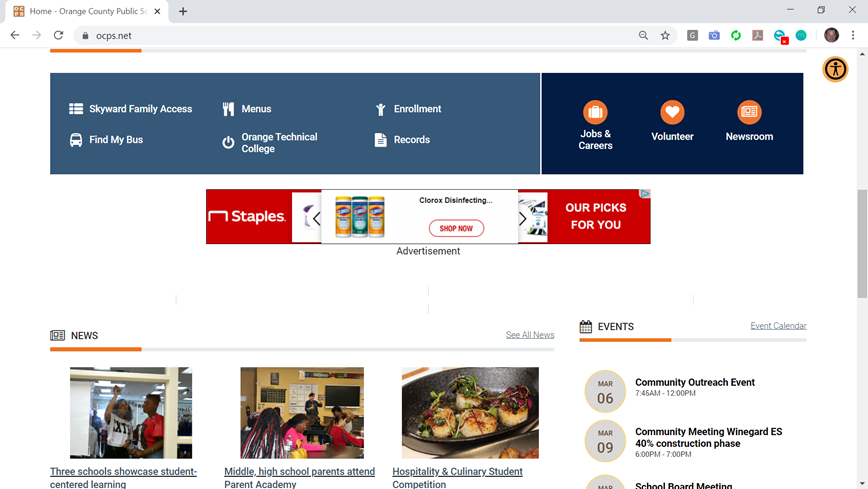Bookmark this page with the star icon
The width and height of the screenshot is (868, 489).
coord(665,35)
